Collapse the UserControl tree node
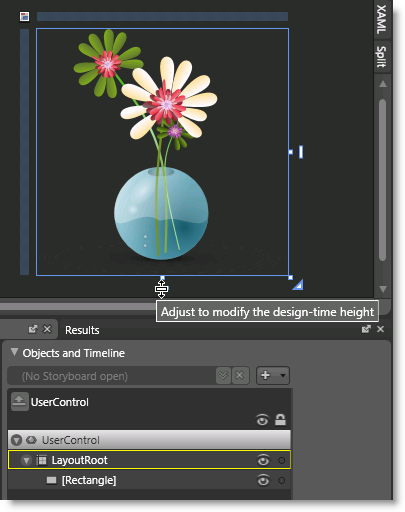 (16, 440)
